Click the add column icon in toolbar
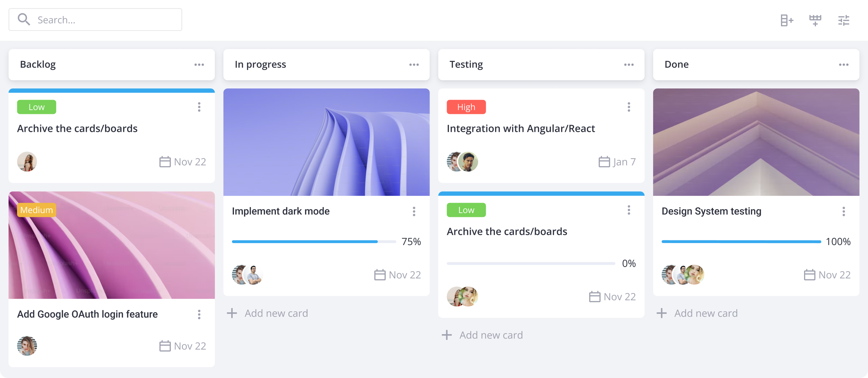Viewport: 868px width, 378px height. point(787,20)
